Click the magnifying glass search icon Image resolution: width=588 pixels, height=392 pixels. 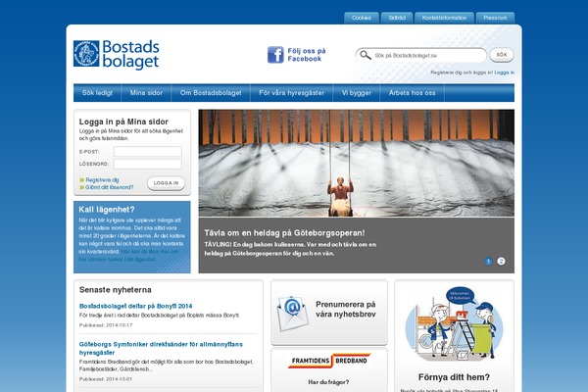365,55
